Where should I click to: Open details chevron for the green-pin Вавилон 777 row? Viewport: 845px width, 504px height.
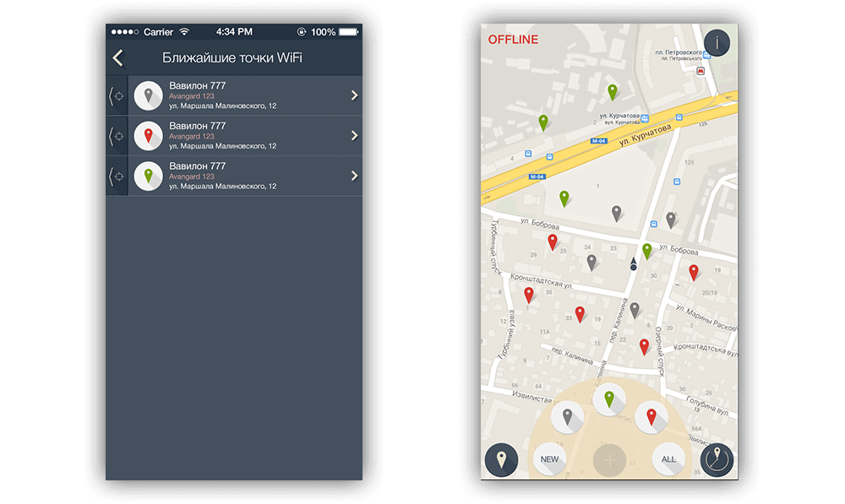pos(354,176)
